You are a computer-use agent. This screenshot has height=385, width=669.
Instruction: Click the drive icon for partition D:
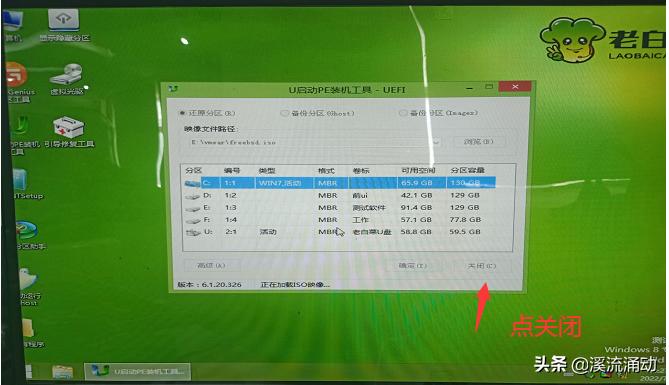pyautogui.click(x=193, y=196)
